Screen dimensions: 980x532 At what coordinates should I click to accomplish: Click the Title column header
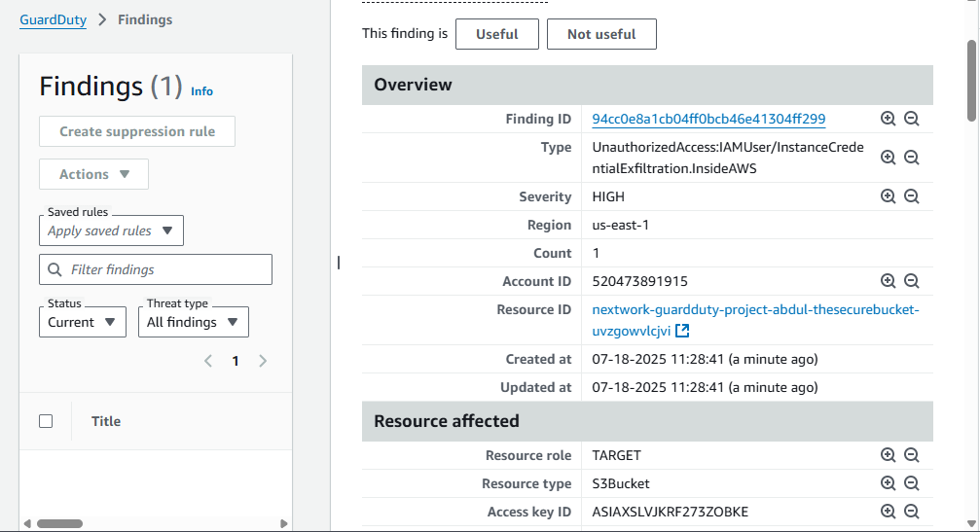106,421
